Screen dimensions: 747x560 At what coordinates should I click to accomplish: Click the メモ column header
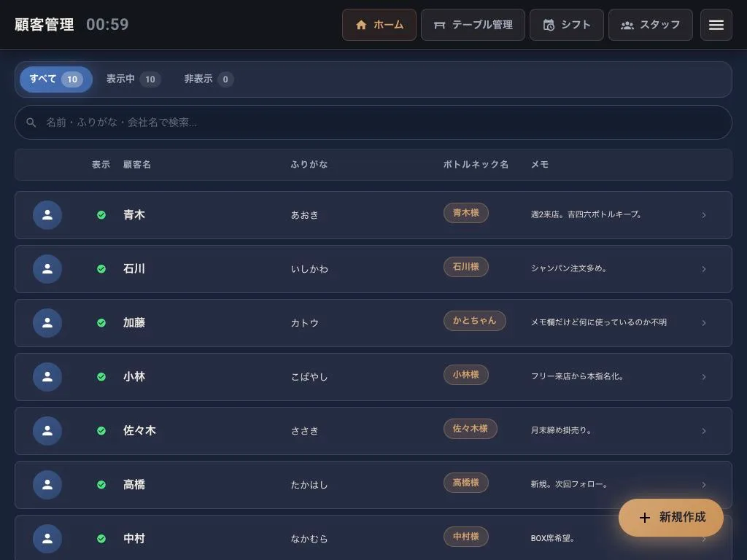tap(539, 165)
